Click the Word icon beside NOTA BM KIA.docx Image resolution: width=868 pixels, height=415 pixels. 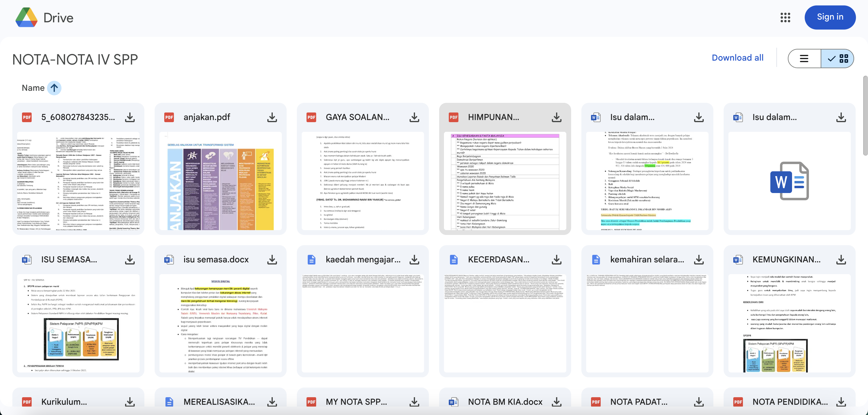tap(454, 402)
